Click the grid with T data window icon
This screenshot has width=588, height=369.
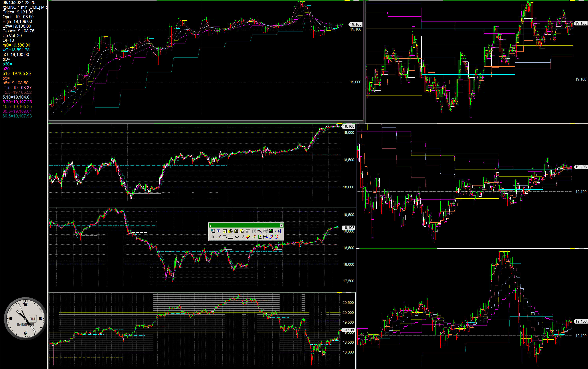pyautogui.click(x=265, y=237)
